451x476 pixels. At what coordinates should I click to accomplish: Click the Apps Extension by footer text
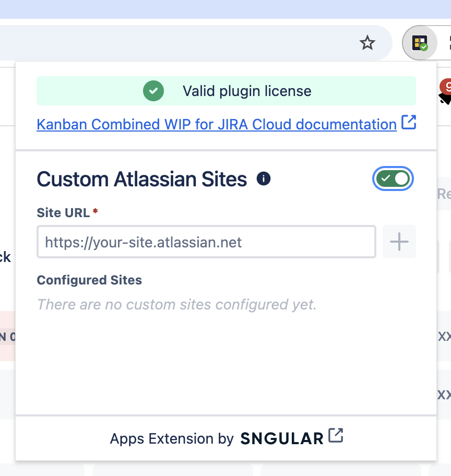click(172, 438)
